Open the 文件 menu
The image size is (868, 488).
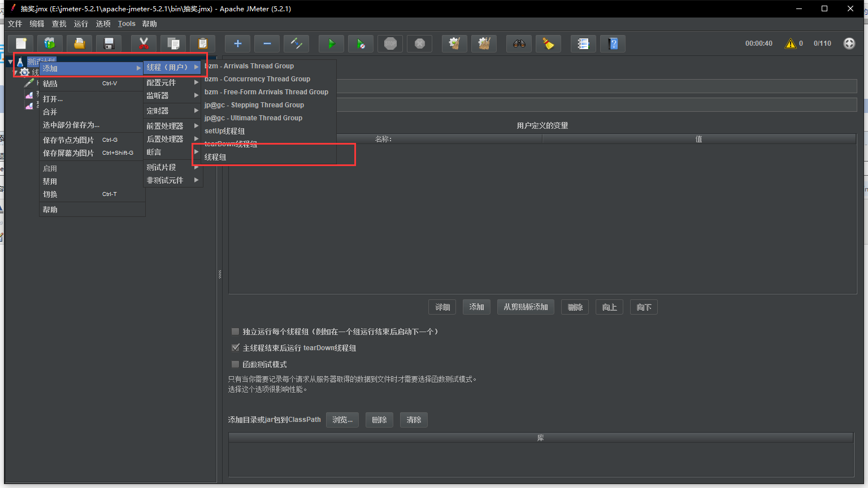(15, 24)
